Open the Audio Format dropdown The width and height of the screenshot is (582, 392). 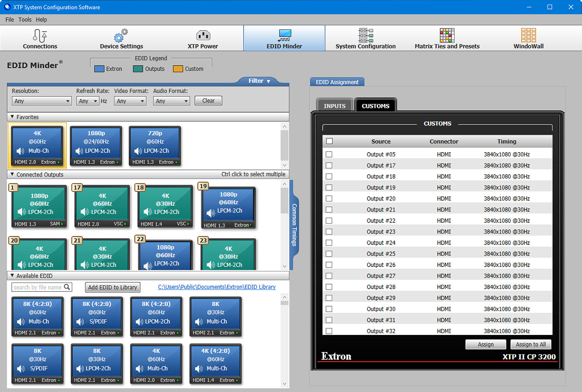pyautogui.click(x=171, y=101)
